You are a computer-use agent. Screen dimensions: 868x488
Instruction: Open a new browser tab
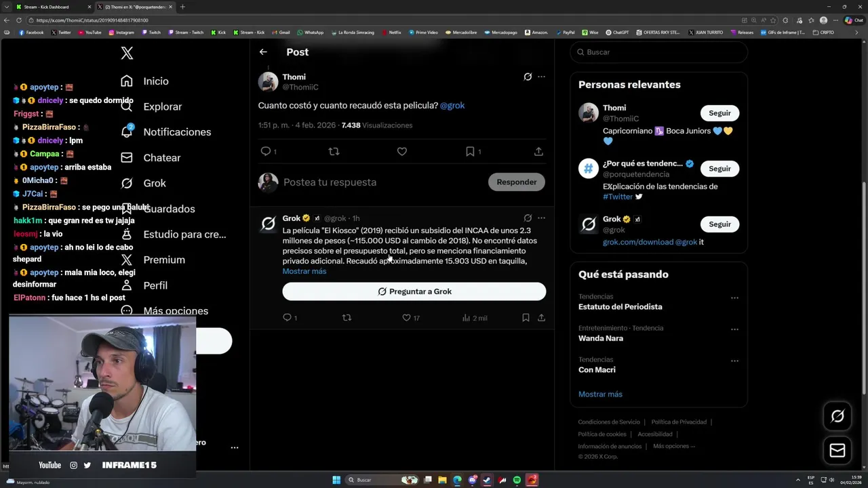pyautogui.click(x=182, y=7)
